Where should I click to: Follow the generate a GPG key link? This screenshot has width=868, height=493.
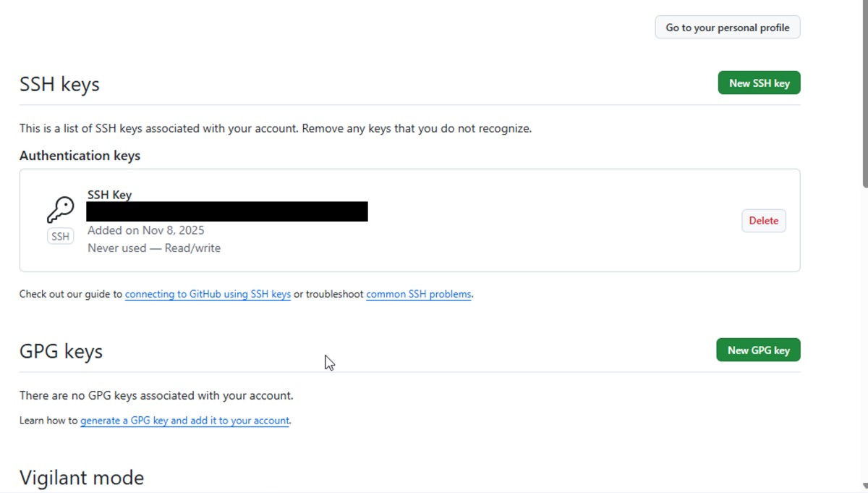tap(184, 421)
